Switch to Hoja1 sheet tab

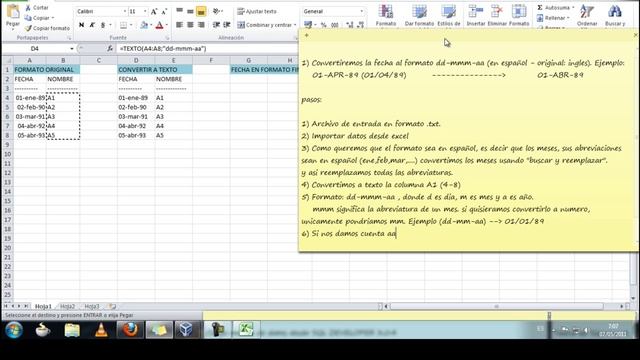pyautogui.click(x=43, y=306)
